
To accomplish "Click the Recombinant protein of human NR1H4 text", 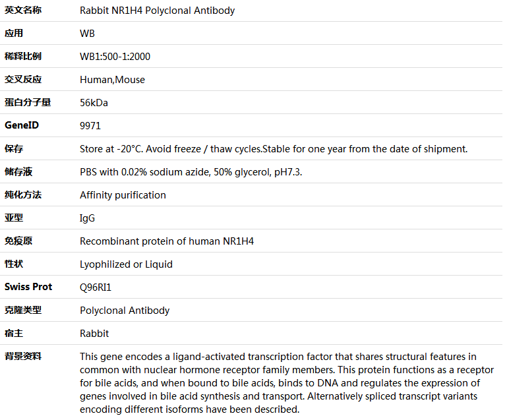I will [x=167, y=241].
